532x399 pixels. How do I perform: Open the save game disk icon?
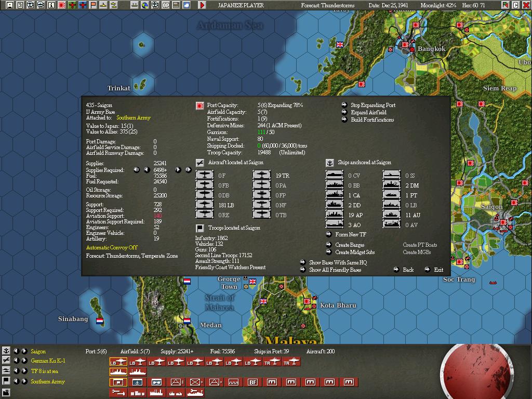[x=9, y=5]
